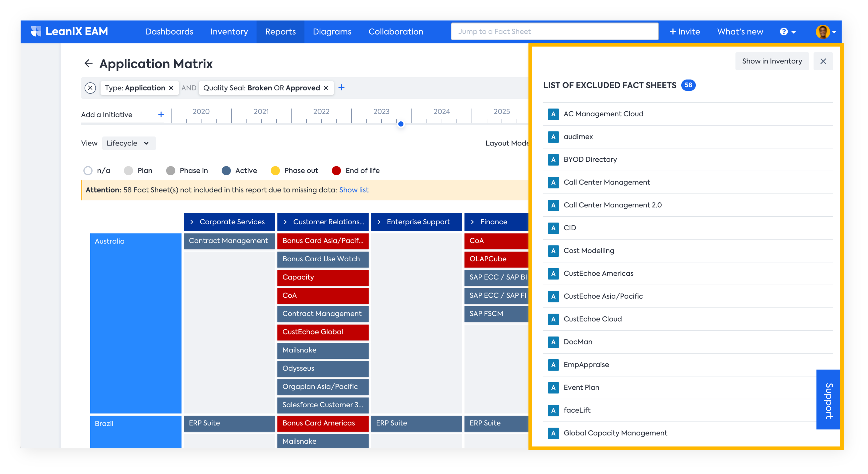Click the icon next to AC Management Cloud

pos(553,114)
